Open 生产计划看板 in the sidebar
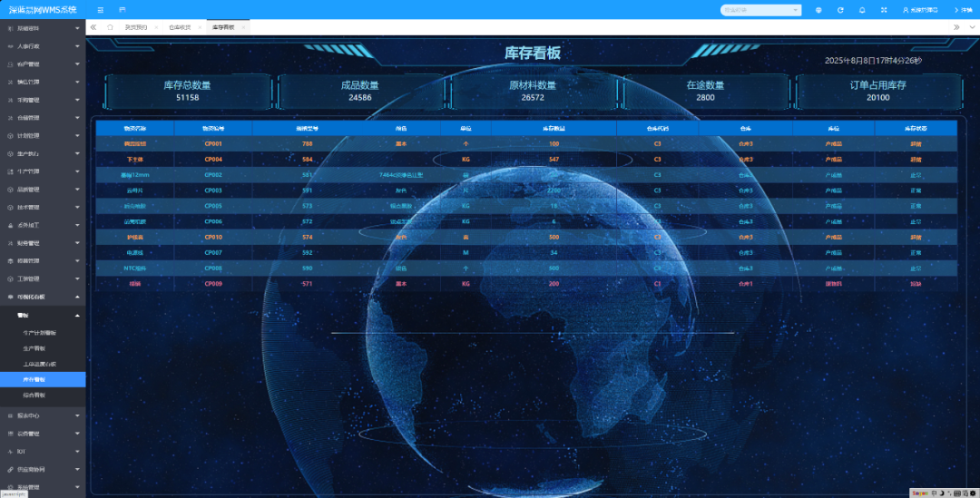This screenshot has width=980, height=498. pos(39,332)
